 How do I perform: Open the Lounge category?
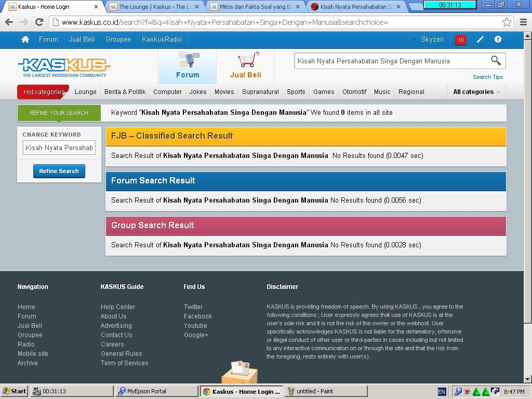pyautogui.click(x=86, y=92)
